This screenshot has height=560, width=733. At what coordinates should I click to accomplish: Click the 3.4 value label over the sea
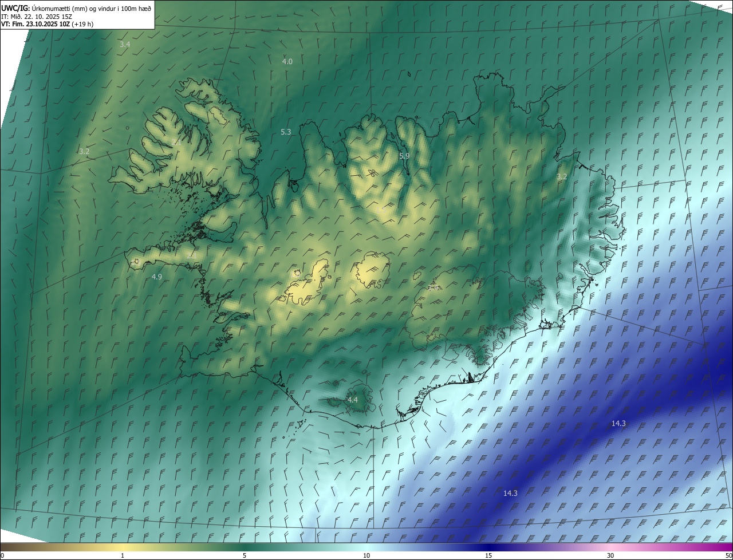[125, 44]
